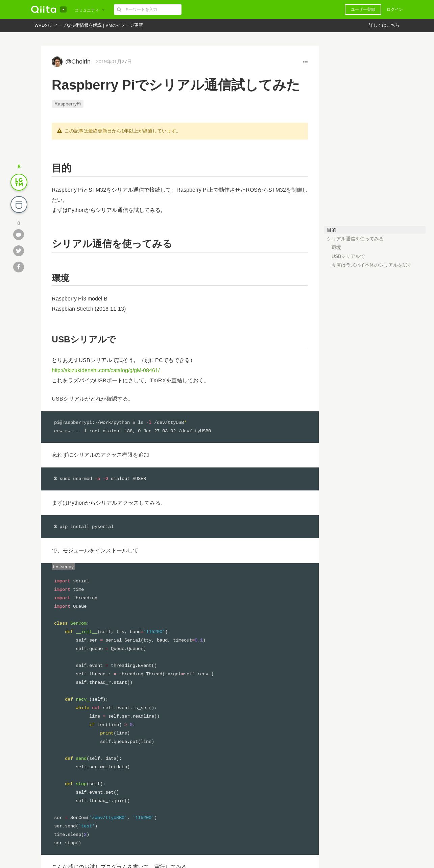Click the Raspberry Pi3 model B text
Viewport: 434px width, 868px height.
tap(79, 299)
